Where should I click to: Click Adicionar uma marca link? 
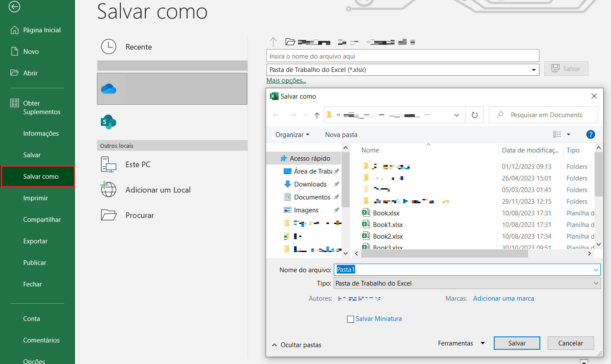pyautogui.click(x=504, y=299)
